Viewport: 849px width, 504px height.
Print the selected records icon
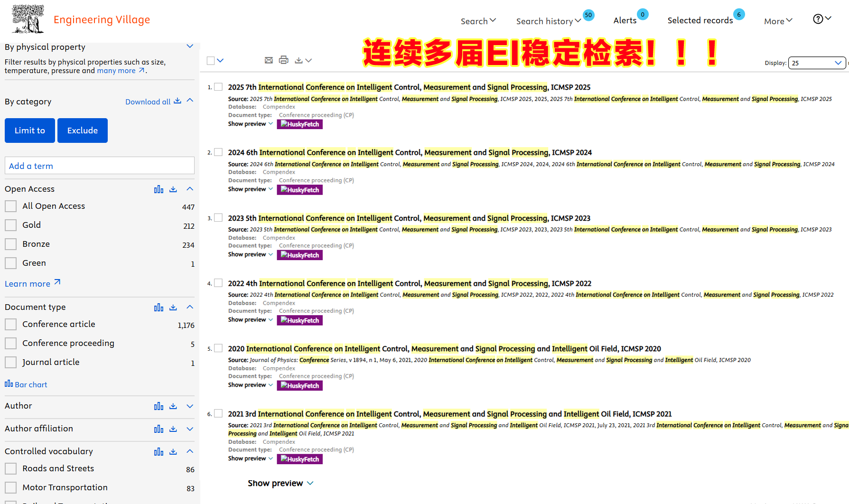click(x=283, y=60)
